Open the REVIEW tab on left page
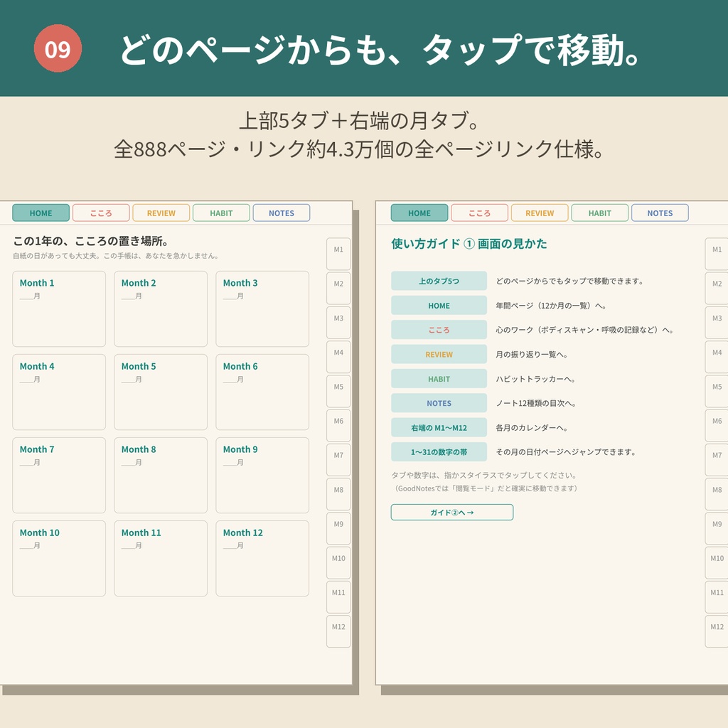Viewport: 728px width, 728px height. click(161, 213)
